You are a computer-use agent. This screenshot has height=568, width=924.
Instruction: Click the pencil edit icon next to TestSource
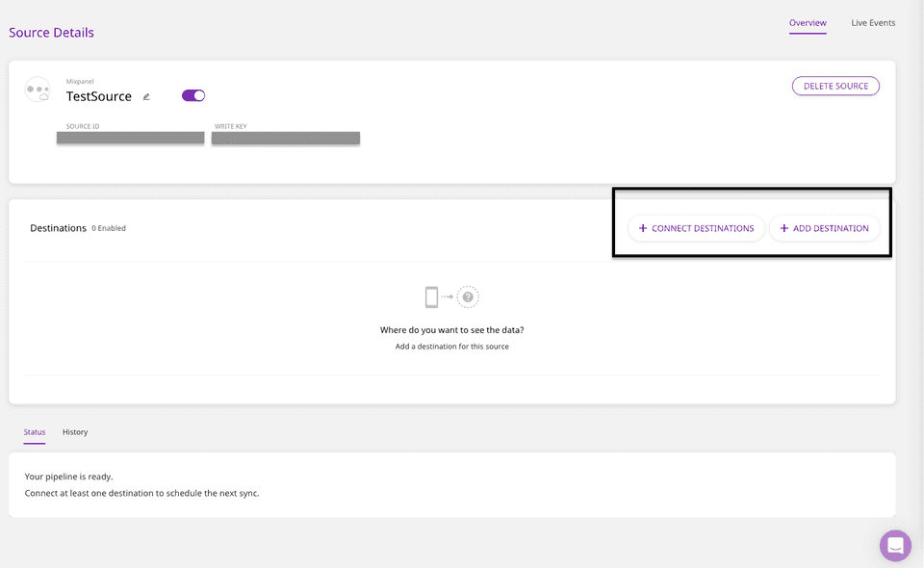click(145, 96)
